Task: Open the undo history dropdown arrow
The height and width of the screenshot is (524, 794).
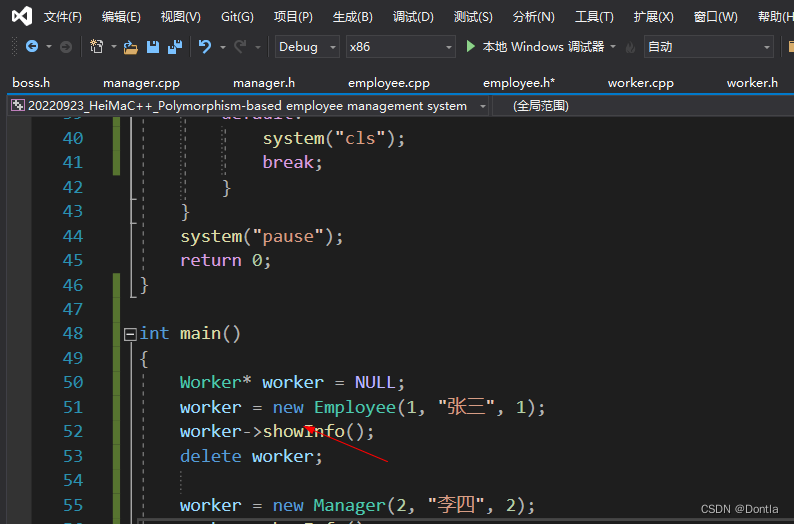Action: coord(223,47)
